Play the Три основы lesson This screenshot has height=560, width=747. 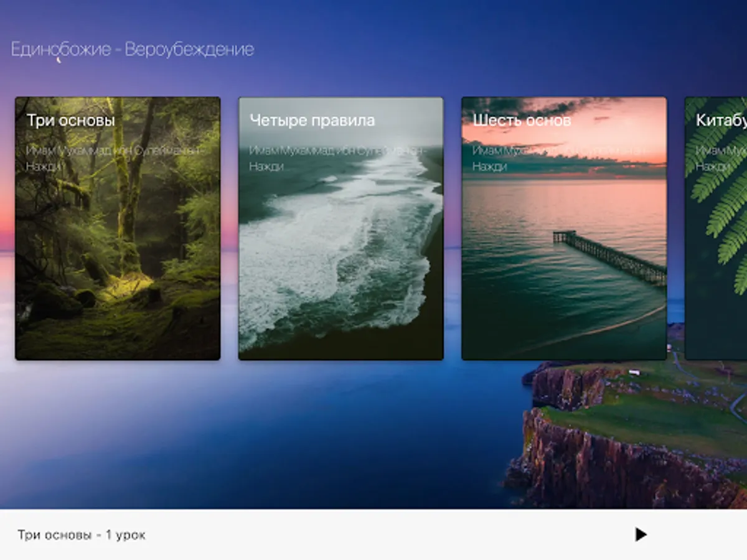tap(641, 534)
